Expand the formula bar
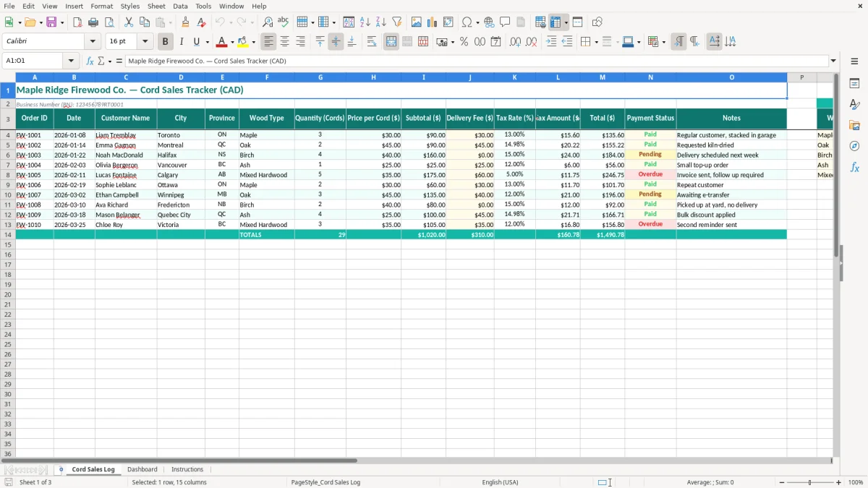This screenshot has width=868, height=488. pos(833,61)
